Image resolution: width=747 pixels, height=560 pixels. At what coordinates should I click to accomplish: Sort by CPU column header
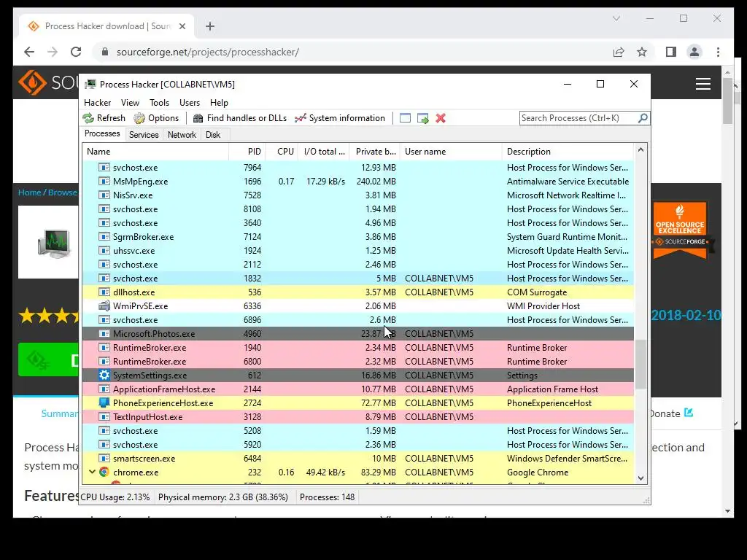[x=282, y=152]
